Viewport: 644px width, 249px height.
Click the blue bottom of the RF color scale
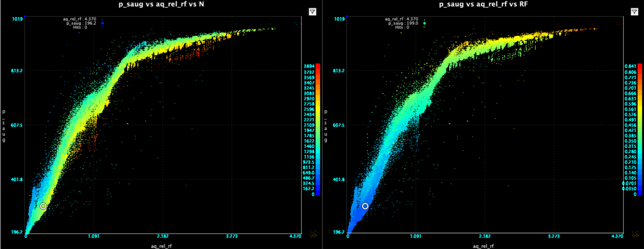(x=640, y=193)
